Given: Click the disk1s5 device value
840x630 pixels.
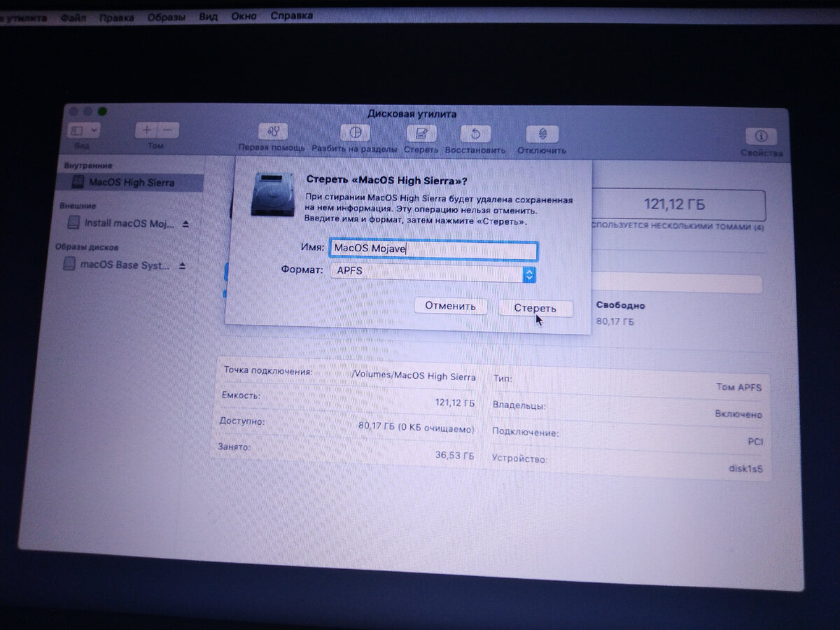Looking at the screenshot, I should [745, 468].
